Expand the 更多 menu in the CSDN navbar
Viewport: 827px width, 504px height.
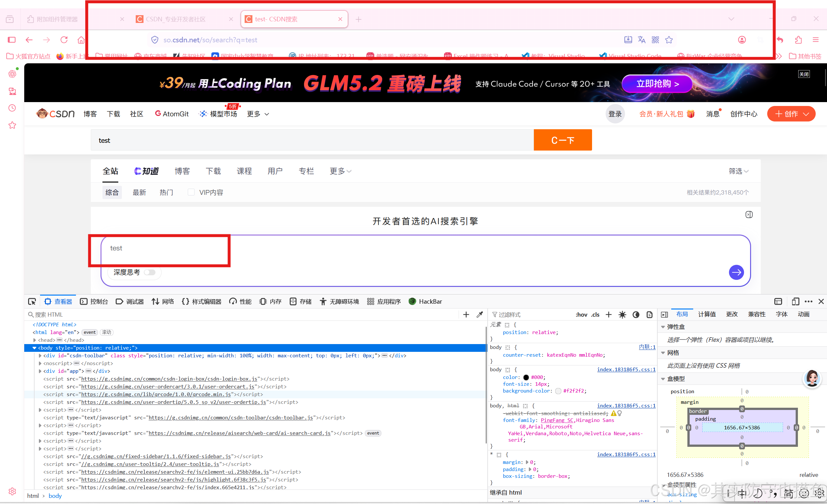pyautogui.click(x=258, y=114)
